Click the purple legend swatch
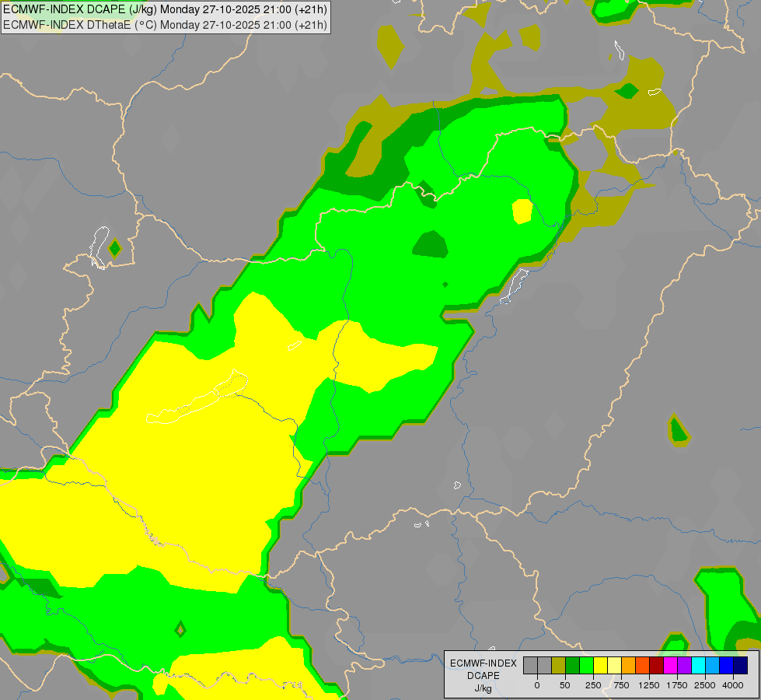 [684, 665]
